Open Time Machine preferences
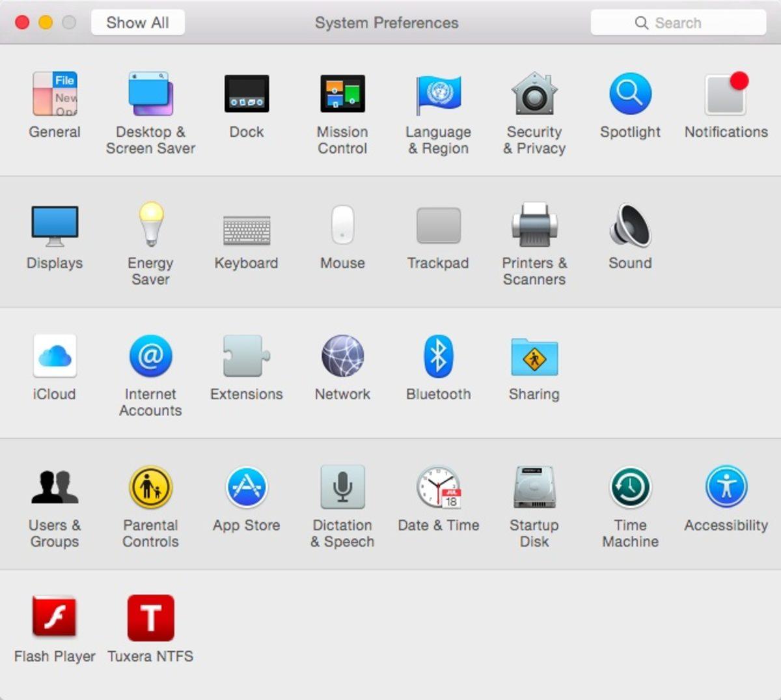The height and width of the screenshot is (700, 781). tap(629, 486)
